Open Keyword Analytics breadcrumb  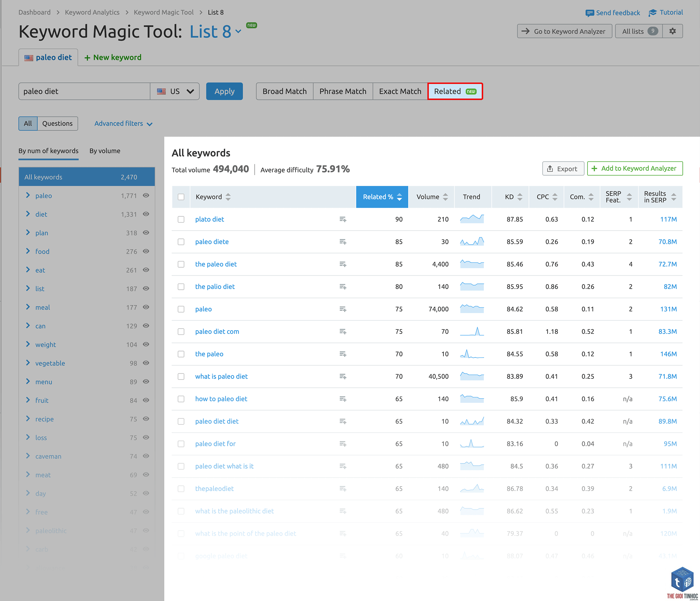pos(92,13)
